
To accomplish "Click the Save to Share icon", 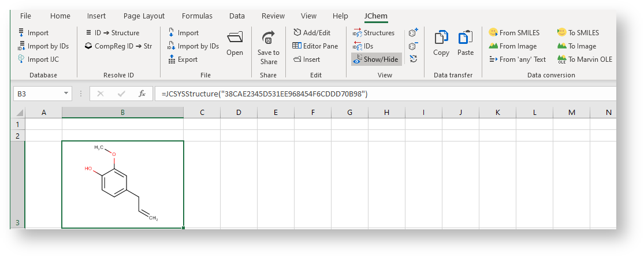I will [x=268, y=39].
